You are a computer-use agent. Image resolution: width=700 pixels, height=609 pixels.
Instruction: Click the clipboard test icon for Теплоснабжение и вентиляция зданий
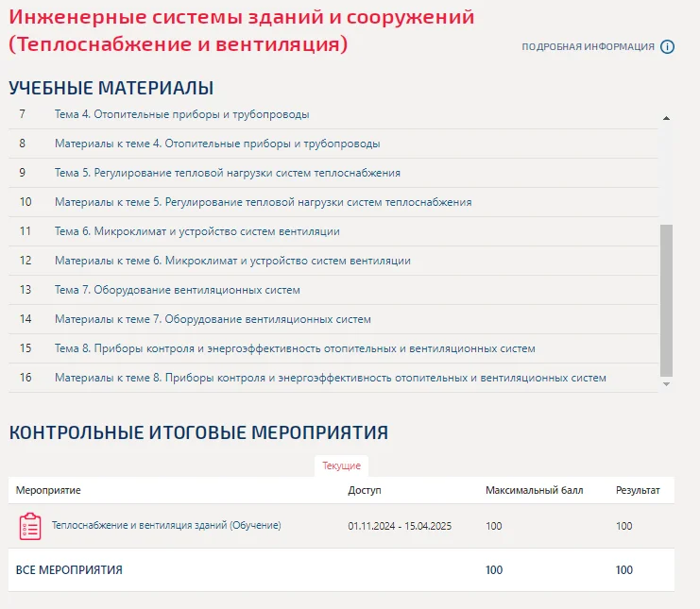click(30, 526)
